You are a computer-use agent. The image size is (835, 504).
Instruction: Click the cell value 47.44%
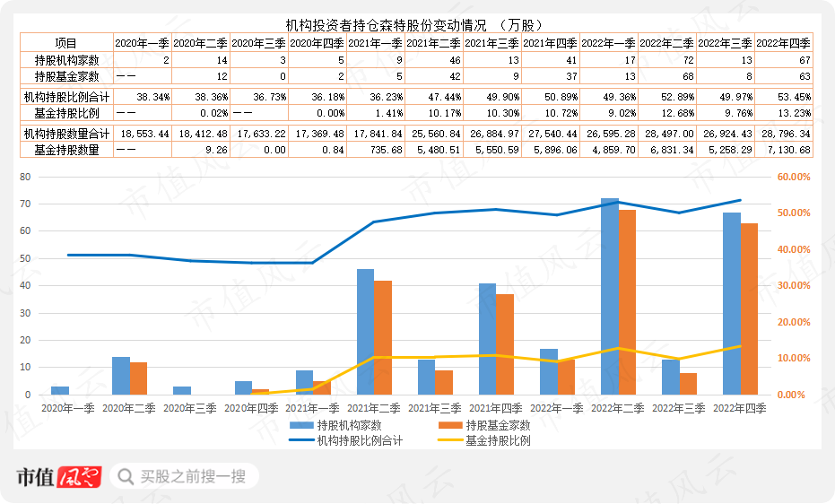coord(445,97)
